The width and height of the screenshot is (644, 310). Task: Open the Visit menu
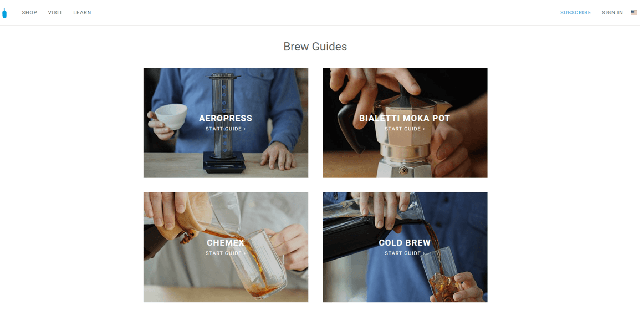click(x=55, y=13)
